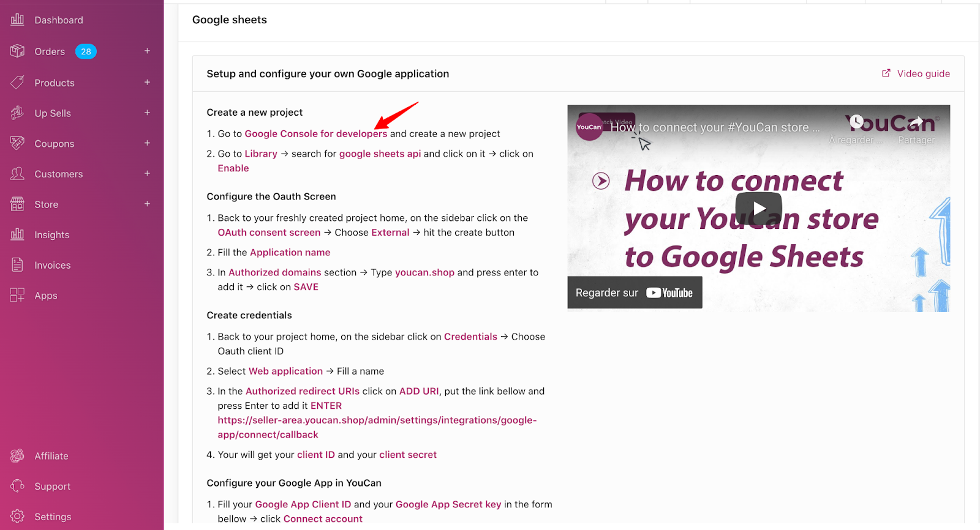Expand the Coupons submenu plus
Screen dimensions: 980x530
(147, 143)
